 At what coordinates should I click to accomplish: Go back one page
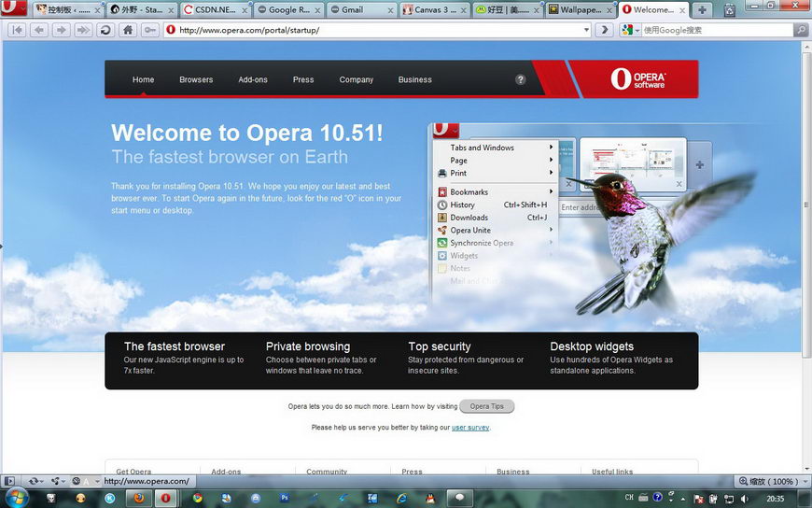39,30
